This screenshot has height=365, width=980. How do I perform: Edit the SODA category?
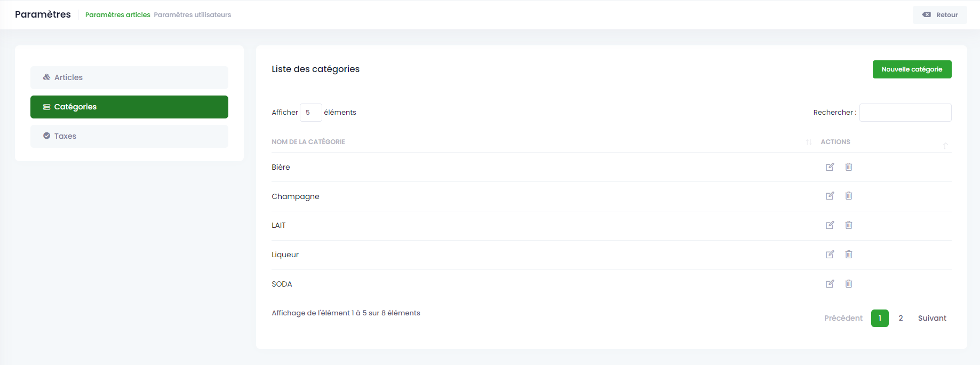coord(830,284)
